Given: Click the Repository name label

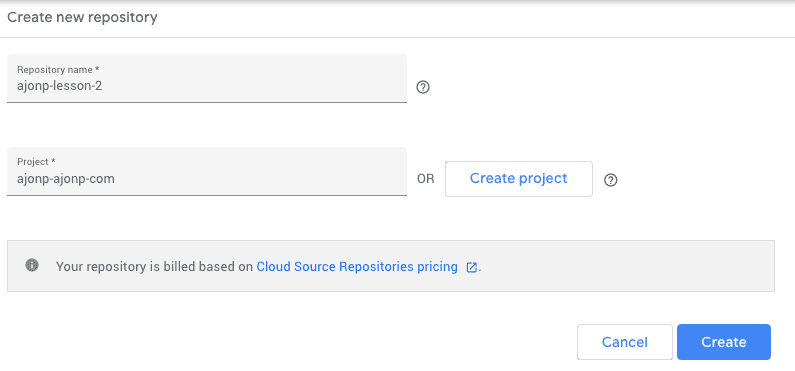Looking at the screenshot, I should point(55,69).
